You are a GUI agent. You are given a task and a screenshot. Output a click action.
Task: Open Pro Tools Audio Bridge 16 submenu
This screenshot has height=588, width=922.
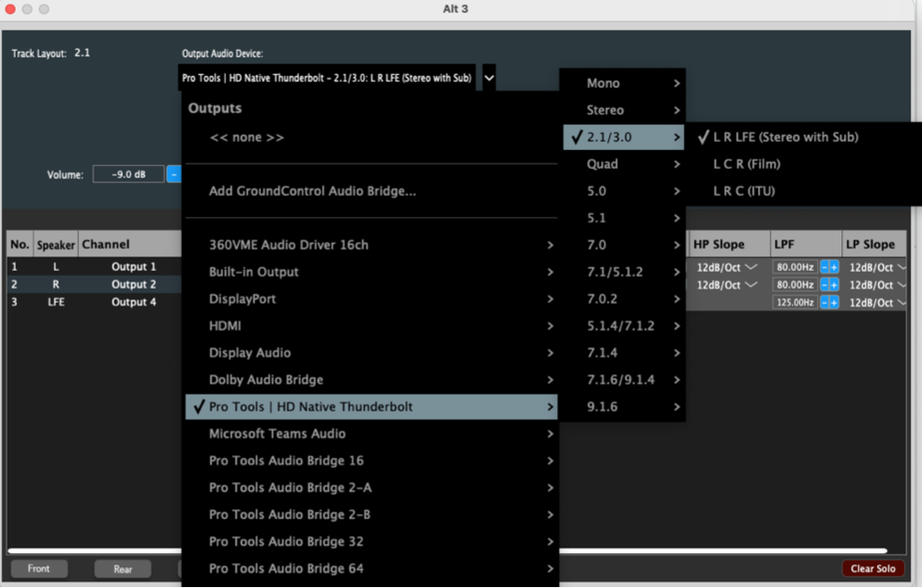pyautogui.click(x=371, y=460)
